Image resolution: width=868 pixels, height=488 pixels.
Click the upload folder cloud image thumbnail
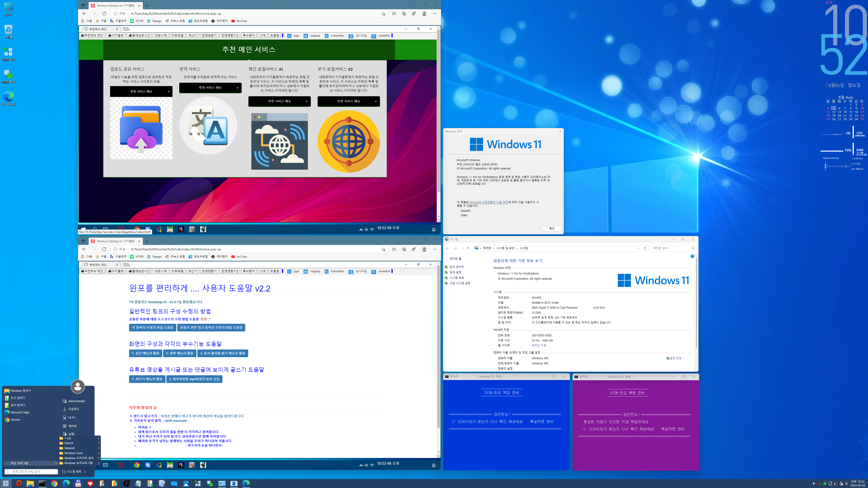[141, 128]
